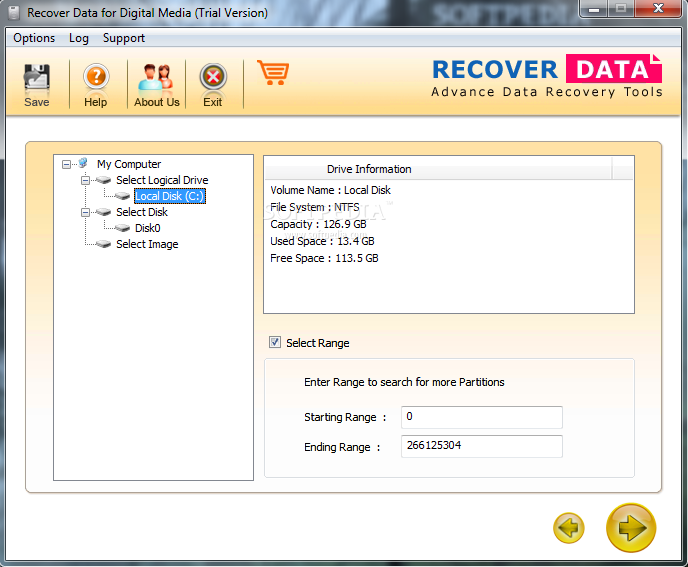Click the Select Disk tree label
This screenshot has width=688, height=567.
click(x=142, y=212)
